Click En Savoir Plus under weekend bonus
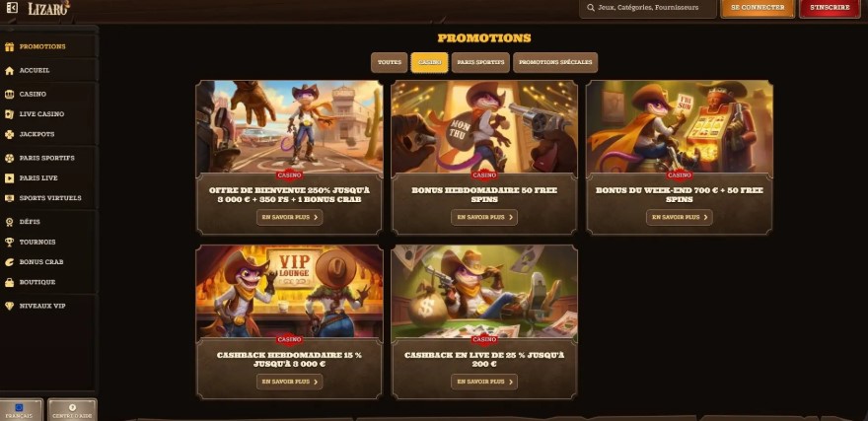The width and height of the screenshot is (868, 421). (680, 218)
